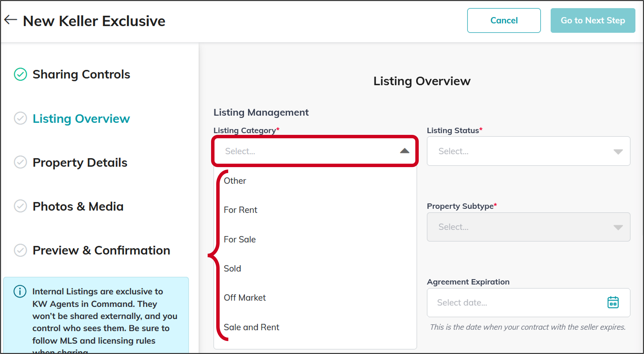Open the Property Subtype dropdown
Viewport: 644px width, 354px height.
pos(528,227)
